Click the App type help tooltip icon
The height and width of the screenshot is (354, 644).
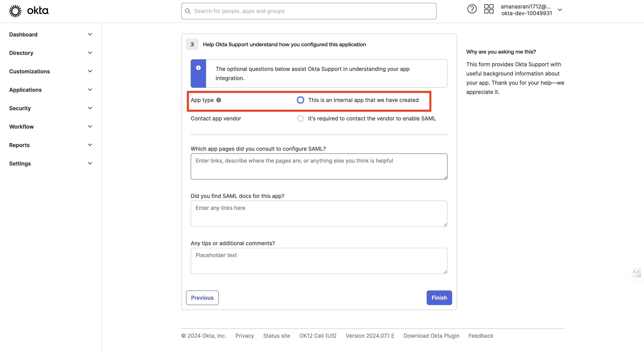tap(219, 100)
